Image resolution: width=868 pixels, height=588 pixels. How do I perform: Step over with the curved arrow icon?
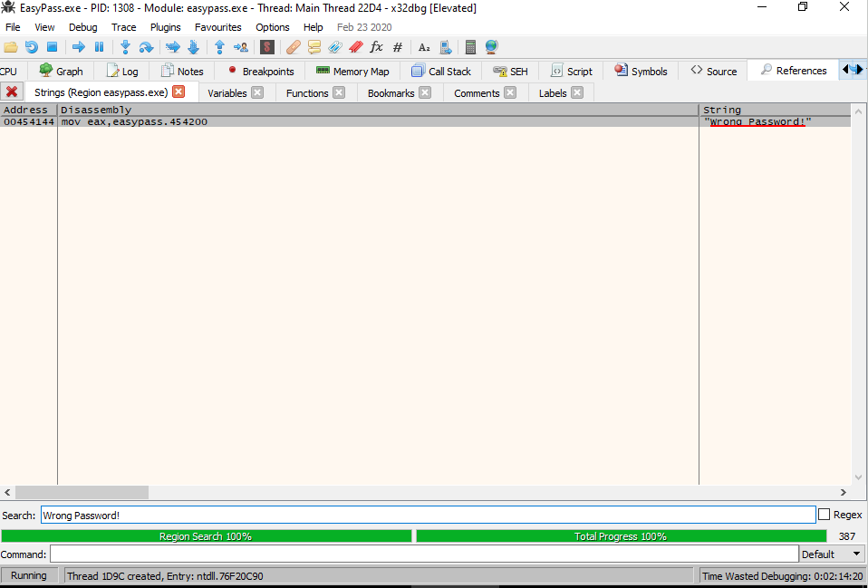point(146,47)
